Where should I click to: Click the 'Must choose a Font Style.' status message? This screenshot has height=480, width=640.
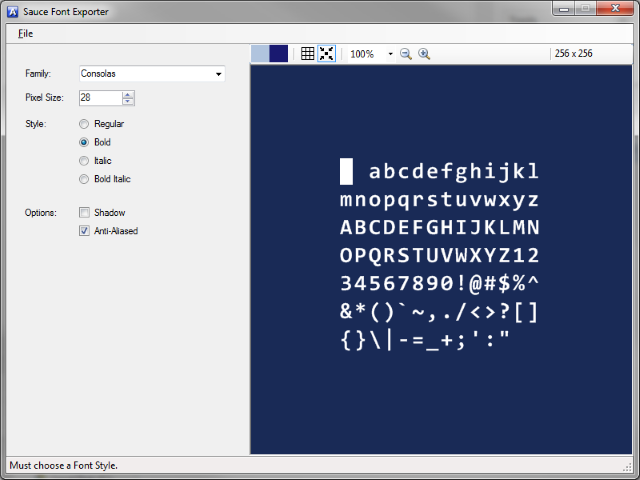pyautogui.click(x=63, y=465)
